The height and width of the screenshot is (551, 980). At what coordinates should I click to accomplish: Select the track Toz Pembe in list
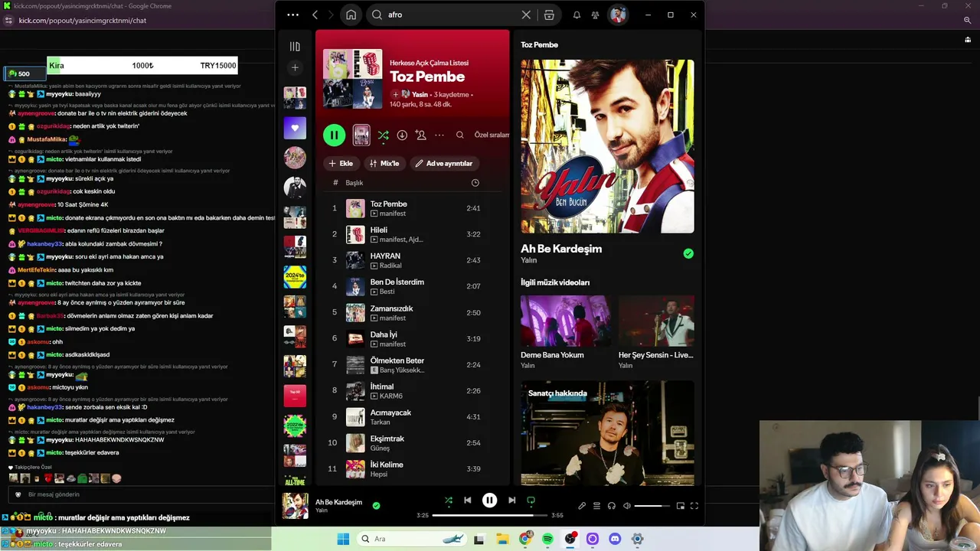click(412, 208)
